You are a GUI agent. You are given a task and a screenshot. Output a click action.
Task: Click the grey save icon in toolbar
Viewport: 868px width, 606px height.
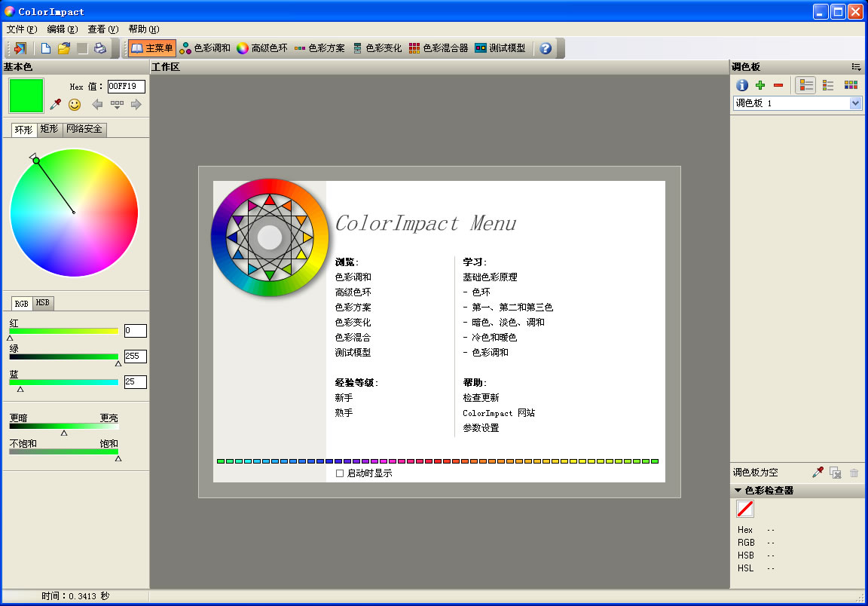pyautogui.click(x=82, y=48)
